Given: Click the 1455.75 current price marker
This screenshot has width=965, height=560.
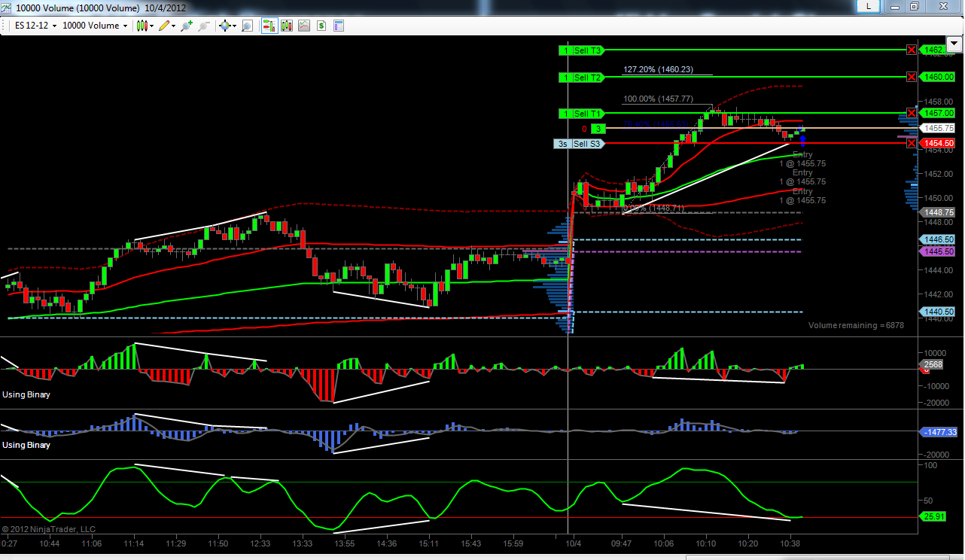Looking at the screenshot, I should tap(939, 128).
